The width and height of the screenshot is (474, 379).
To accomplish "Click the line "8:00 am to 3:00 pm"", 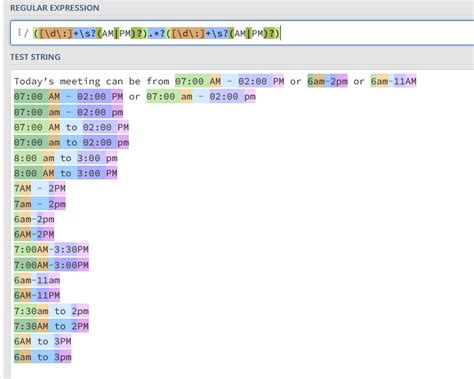I will 66,158.
